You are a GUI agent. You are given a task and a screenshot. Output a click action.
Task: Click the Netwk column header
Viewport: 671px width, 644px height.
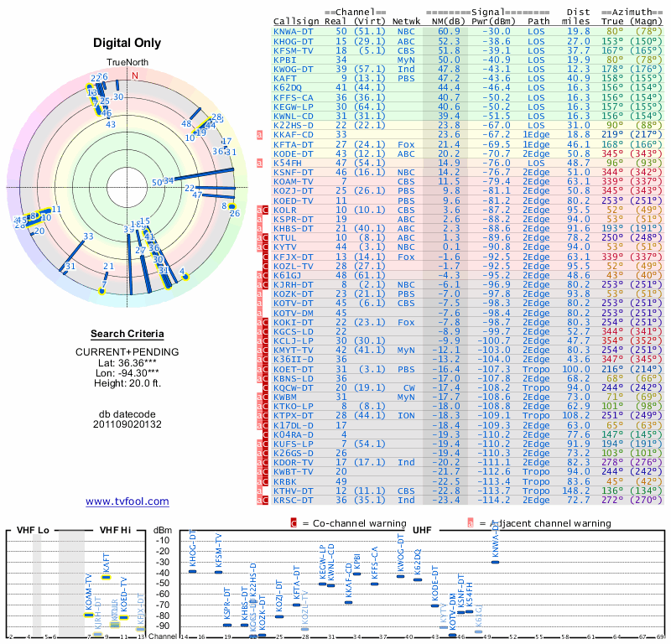tap(406, 22)
